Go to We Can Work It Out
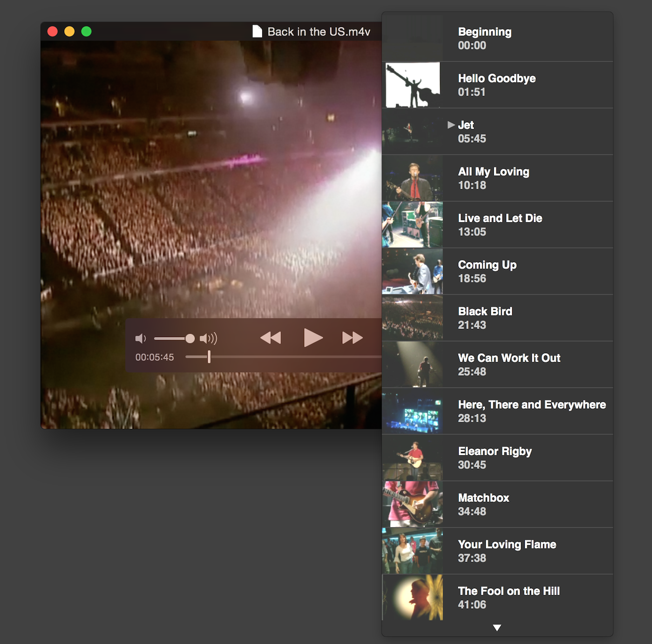 tap(497, 364)
